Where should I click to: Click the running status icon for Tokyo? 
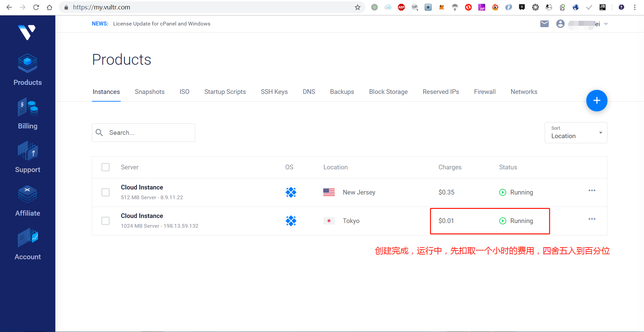pyautogui.click(x=502, y=221)
